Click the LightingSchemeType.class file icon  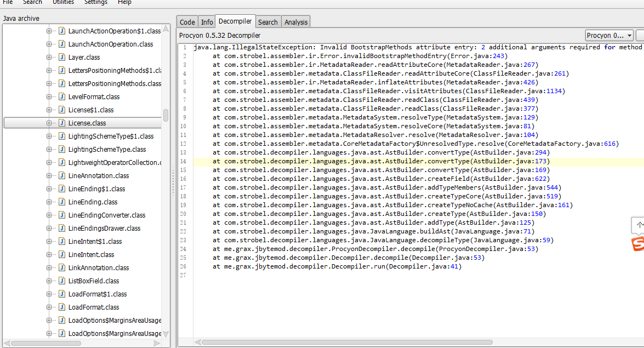click(62, 149)
